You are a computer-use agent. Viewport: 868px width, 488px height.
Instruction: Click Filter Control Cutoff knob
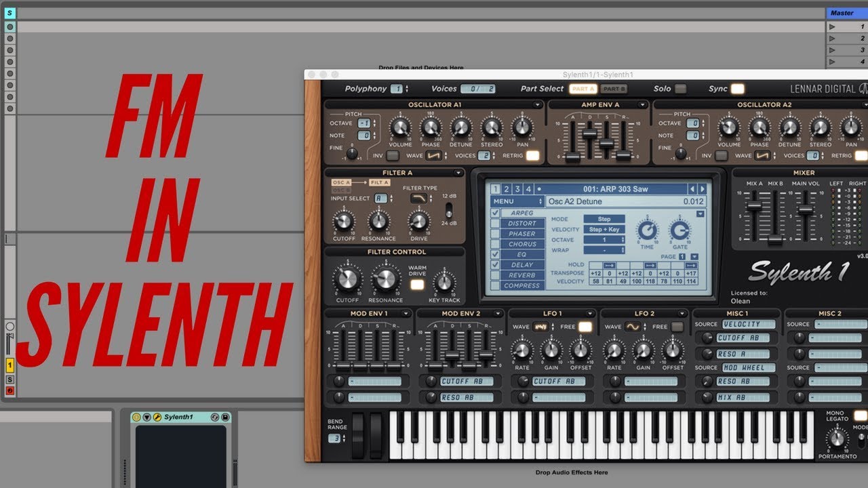(347, 279)
